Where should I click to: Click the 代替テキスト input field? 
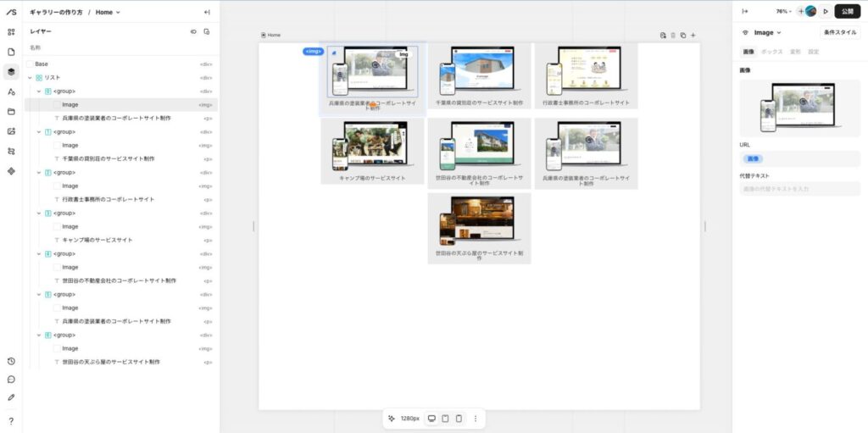pos(799,189)
